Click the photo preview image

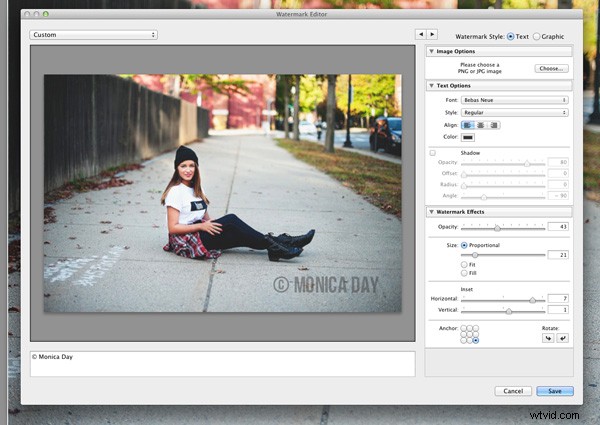point(223,193)
